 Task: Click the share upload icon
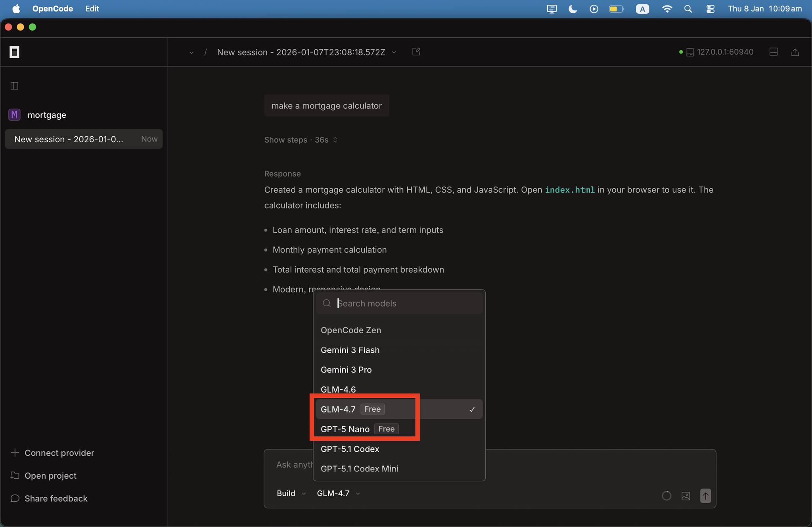click(795, 52)
